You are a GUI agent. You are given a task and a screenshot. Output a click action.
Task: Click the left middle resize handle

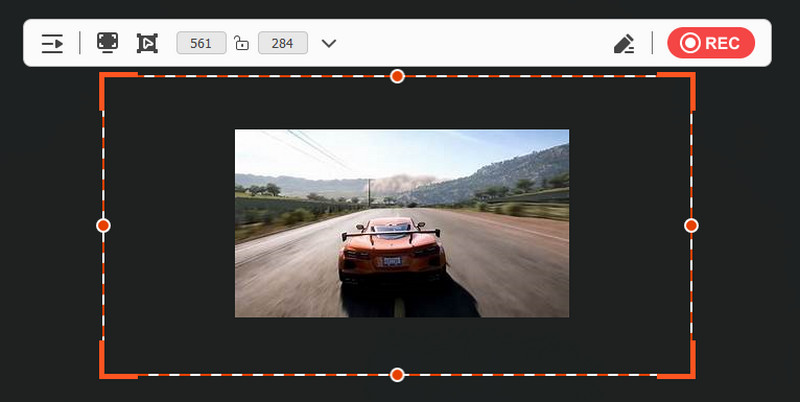pyautogui.click(x=103, y=225)
